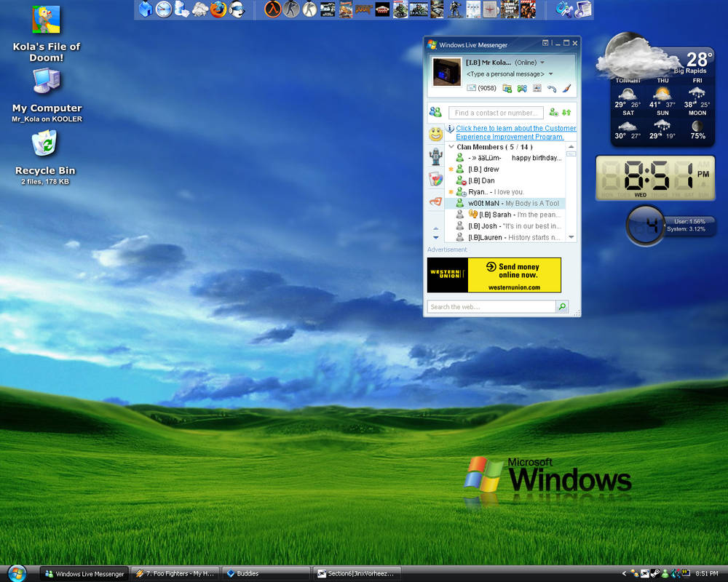Open the Windows Start button
Screen dimensions: 728x582
[x=17, y=573]
